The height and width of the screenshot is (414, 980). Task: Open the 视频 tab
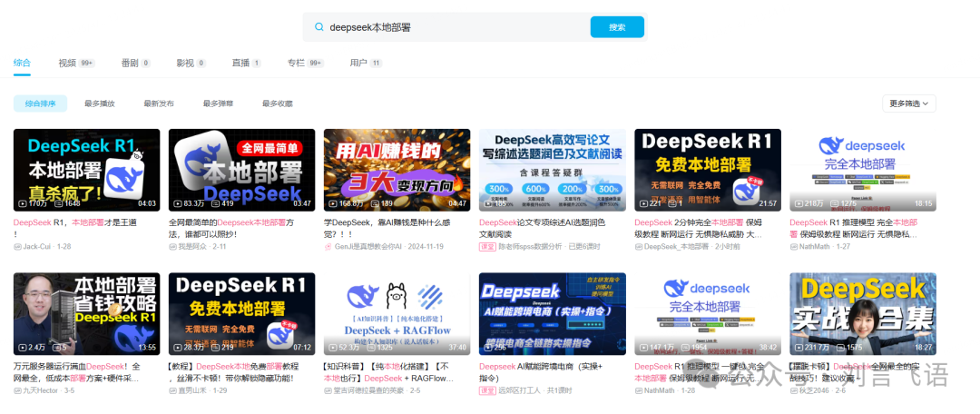(76, 64)
